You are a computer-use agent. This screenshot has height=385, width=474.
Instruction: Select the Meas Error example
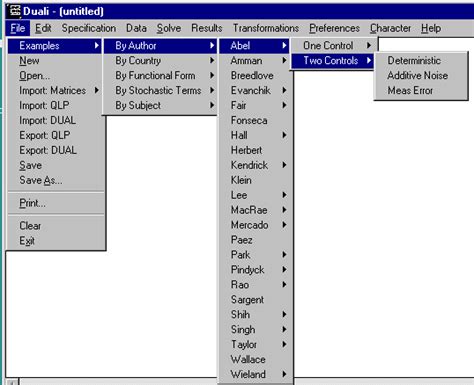[421, 90]
